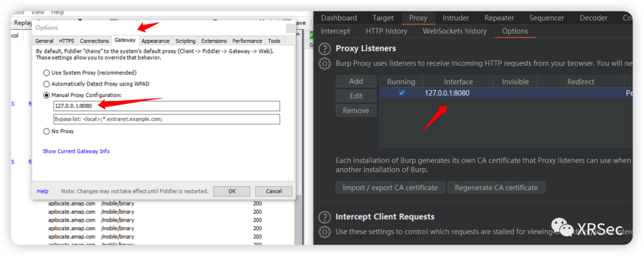Open Intercept Client Requests gear icon
Image resolution: width=644 pixels, height=256 pixels.
point(324,232)
